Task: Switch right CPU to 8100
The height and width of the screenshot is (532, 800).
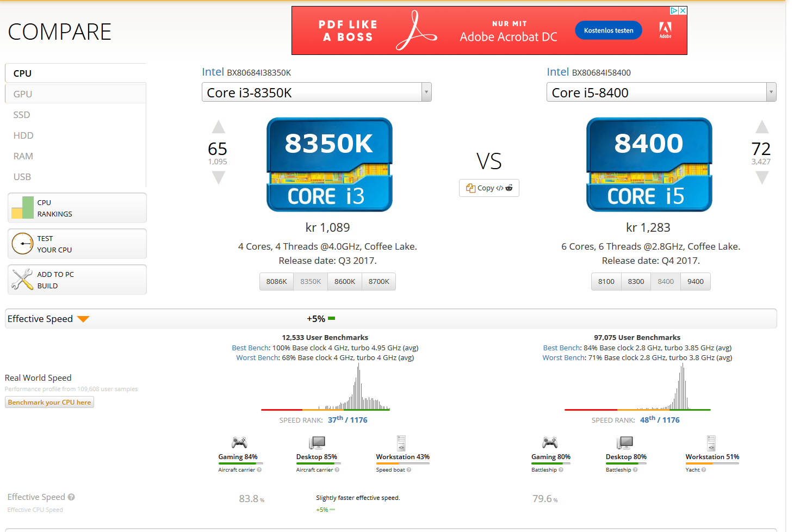Action: coord(606,281)
